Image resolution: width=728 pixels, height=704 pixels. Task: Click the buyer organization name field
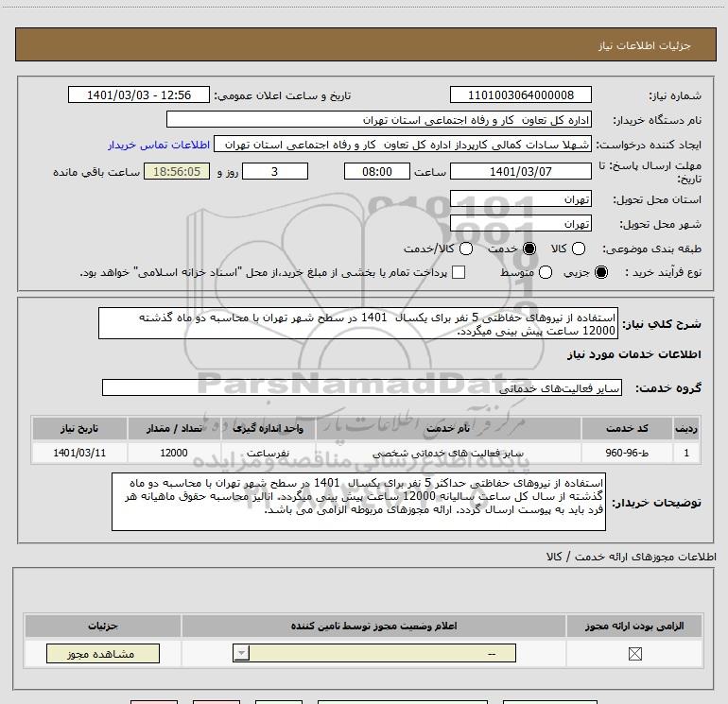click(379, 120)
